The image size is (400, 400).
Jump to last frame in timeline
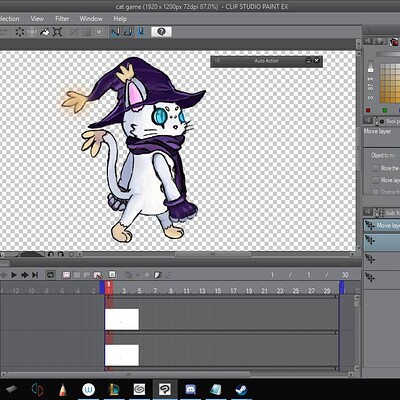pos(35,275)
